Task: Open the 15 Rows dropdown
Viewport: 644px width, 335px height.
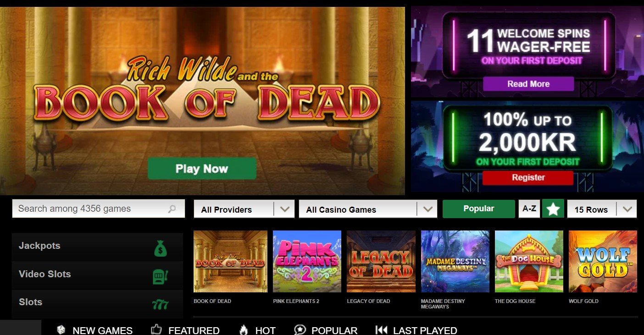Action: (x=602, y=209)
